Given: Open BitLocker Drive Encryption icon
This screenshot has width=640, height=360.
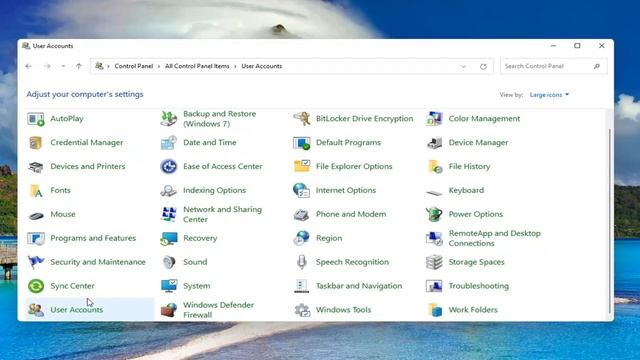Looking at the screenshot, I should (x=302, y=119).
